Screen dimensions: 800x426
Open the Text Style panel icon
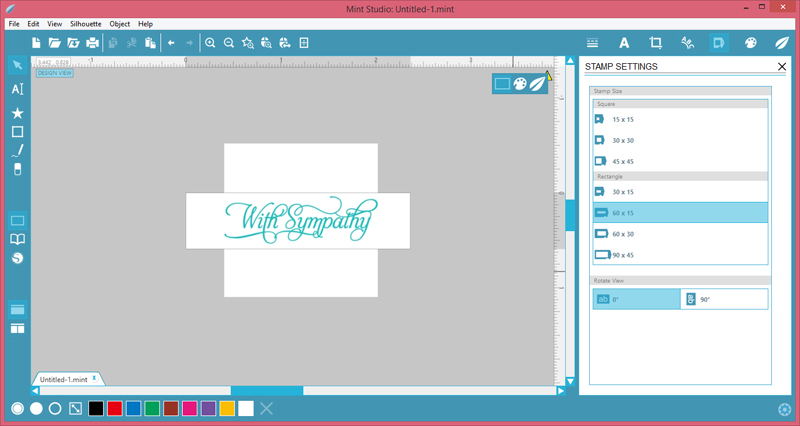pyautogui.click(x=623, y=43)
